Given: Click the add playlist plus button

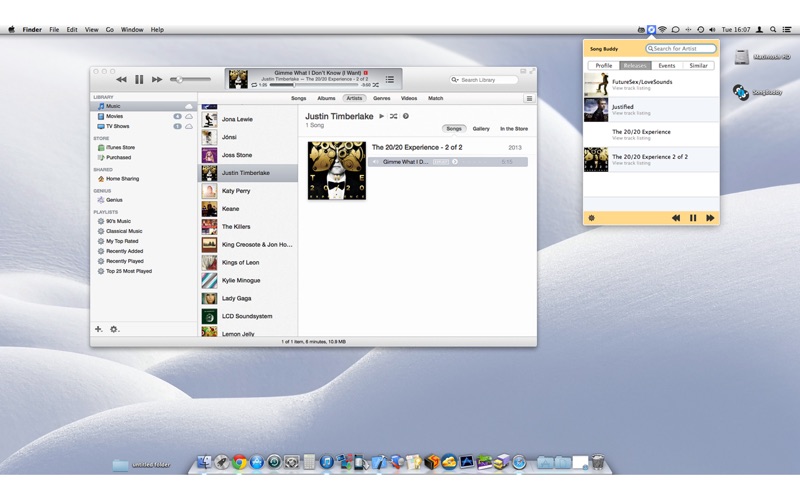Looking at the screenshot, I should tap(98, 329).
